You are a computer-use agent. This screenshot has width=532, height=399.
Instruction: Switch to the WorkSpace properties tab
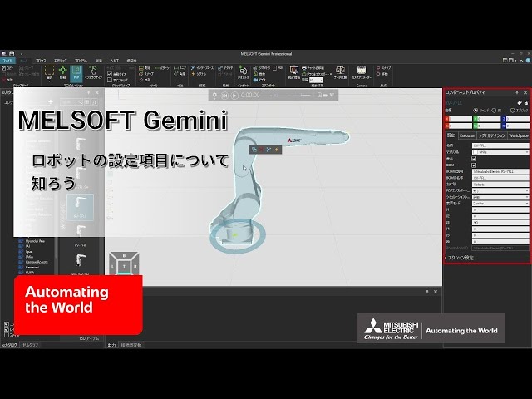pos(519,135)
